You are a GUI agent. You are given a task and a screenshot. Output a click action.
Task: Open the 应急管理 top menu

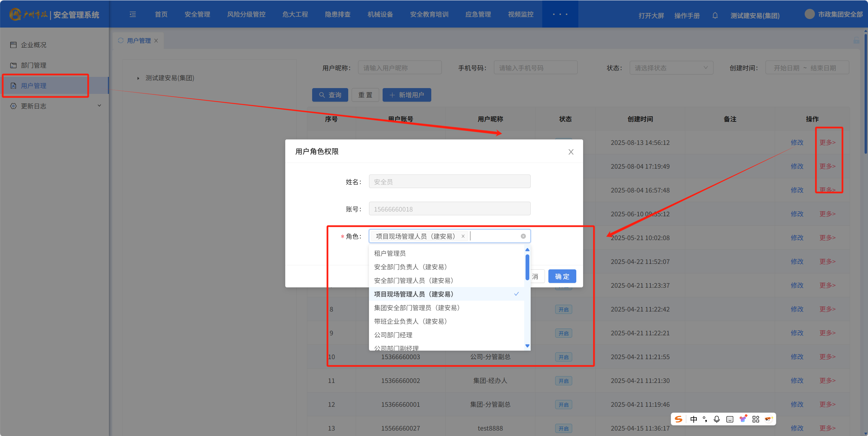[478, 14]
